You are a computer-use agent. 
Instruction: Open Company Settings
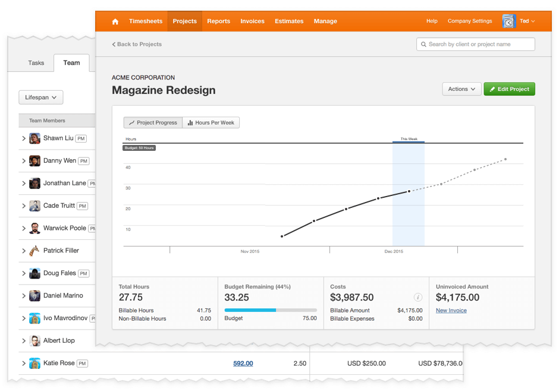pyautogui.click(x=470, y=21)
